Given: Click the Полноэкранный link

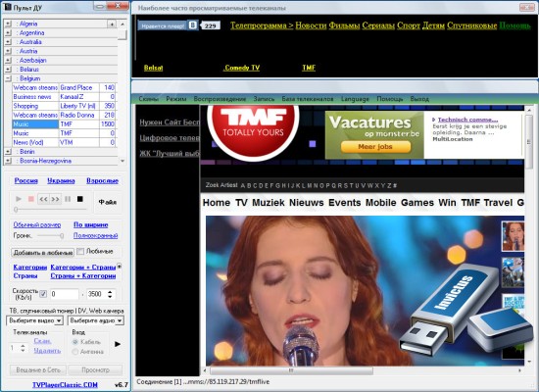Looking at the screenshot, I should click(x=96, y=235).
